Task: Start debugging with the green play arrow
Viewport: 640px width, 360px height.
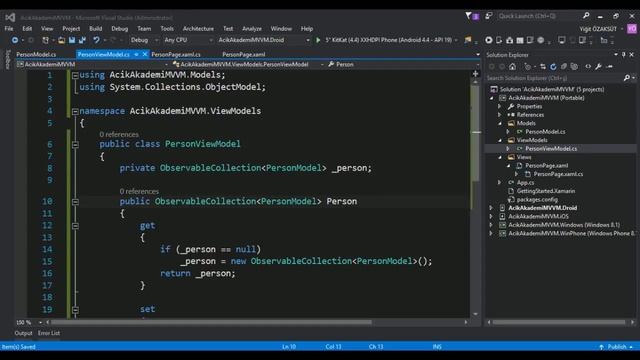Action: 318,40
